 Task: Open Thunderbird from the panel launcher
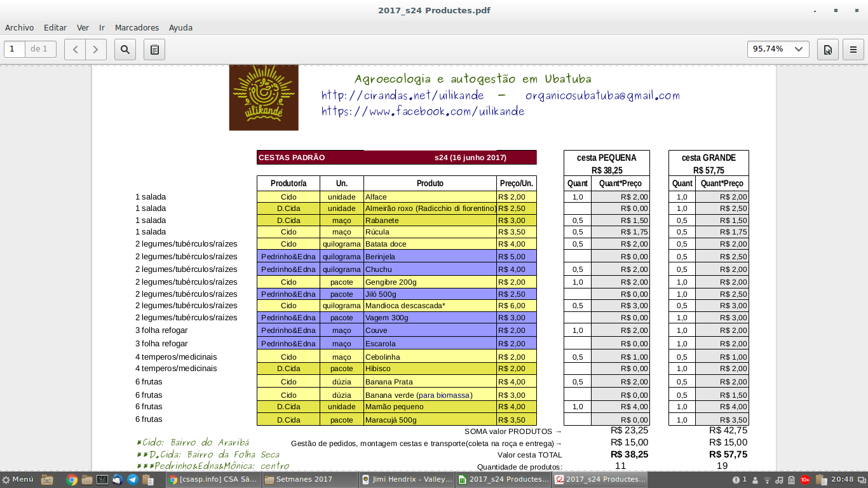pyautogui.click(x=118, y=480)
